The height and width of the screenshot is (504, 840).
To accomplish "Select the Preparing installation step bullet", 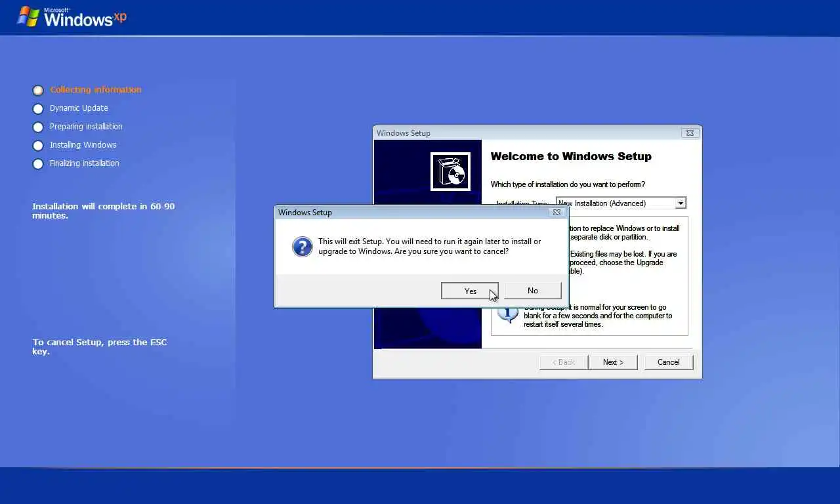I will tap(38, 127).
